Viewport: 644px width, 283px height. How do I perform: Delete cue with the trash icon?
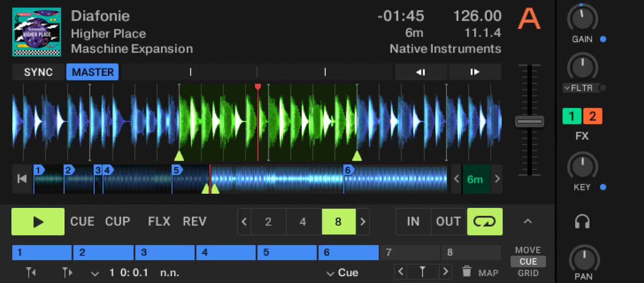point(467,272)
